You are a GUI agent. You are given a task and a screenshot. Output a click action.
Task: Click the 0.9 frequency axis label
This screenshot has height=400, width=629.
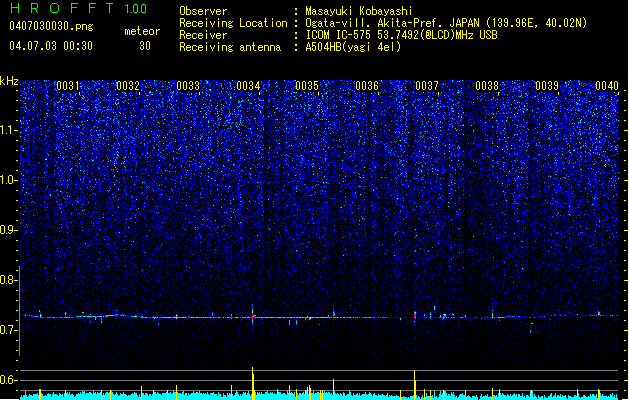click(8, 230)
